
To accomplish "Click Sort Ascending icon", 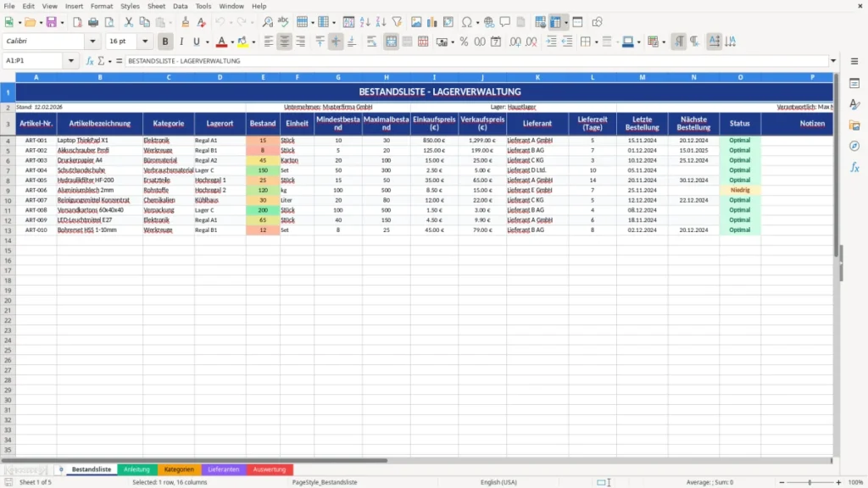I will [364, 22].
